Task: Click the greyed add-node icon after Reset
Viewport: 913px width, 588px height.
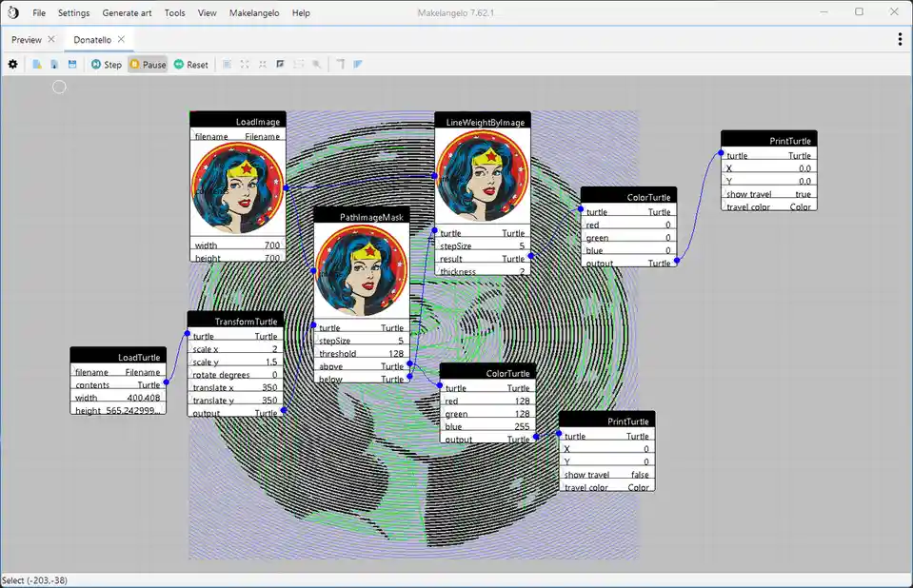Action: tap(228, 64)
